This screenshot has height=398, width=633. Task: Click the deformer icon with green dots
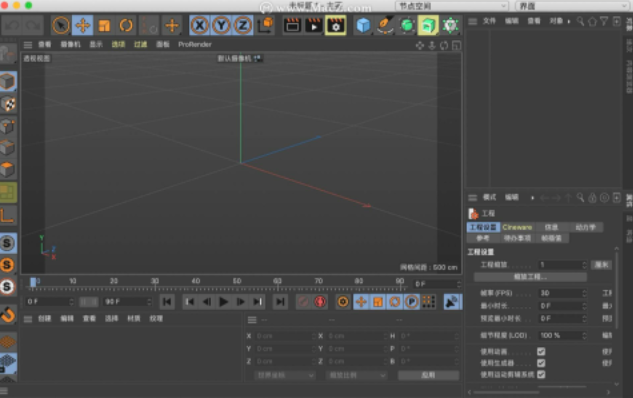(x=450, y=25)
